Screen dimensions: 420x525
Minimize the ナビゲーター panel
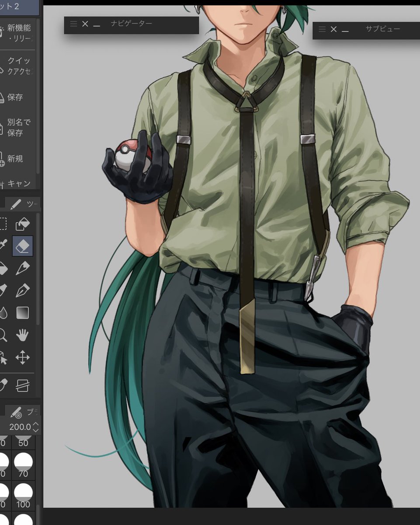coord(97,26)
